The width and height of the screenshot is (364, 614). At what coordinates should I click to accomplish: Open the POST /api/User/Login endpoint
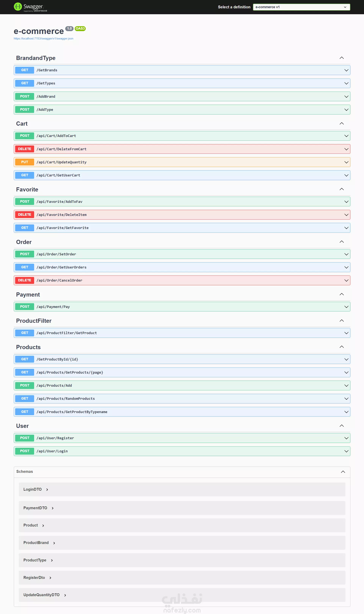coord(52,451)
